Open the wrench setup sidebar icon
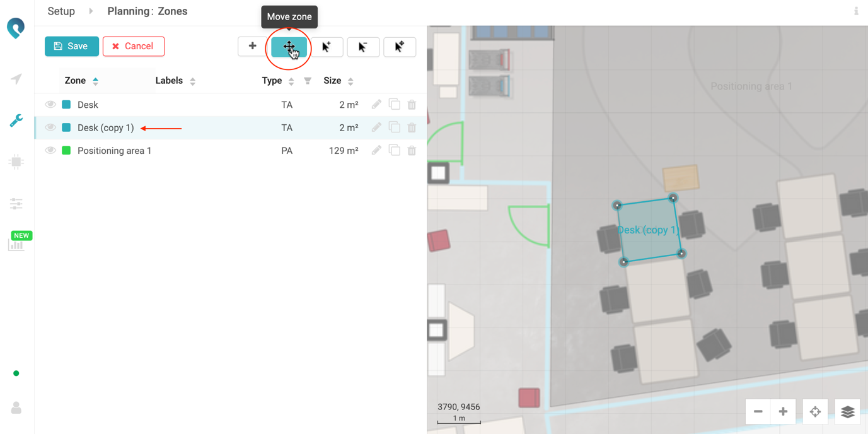868x434 pixels. pos(16,120)
